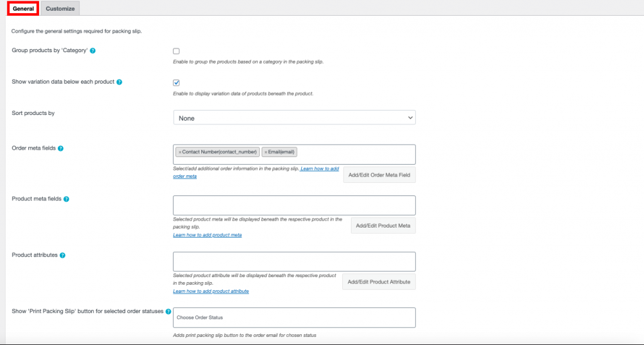Switch to the General tab

pyautogui.click(x=23, y=9)
